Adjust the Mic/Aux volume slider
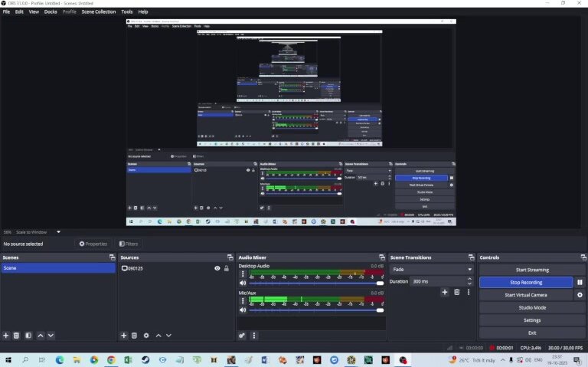Screen dimensions: 588x367 tap(314, 310)
